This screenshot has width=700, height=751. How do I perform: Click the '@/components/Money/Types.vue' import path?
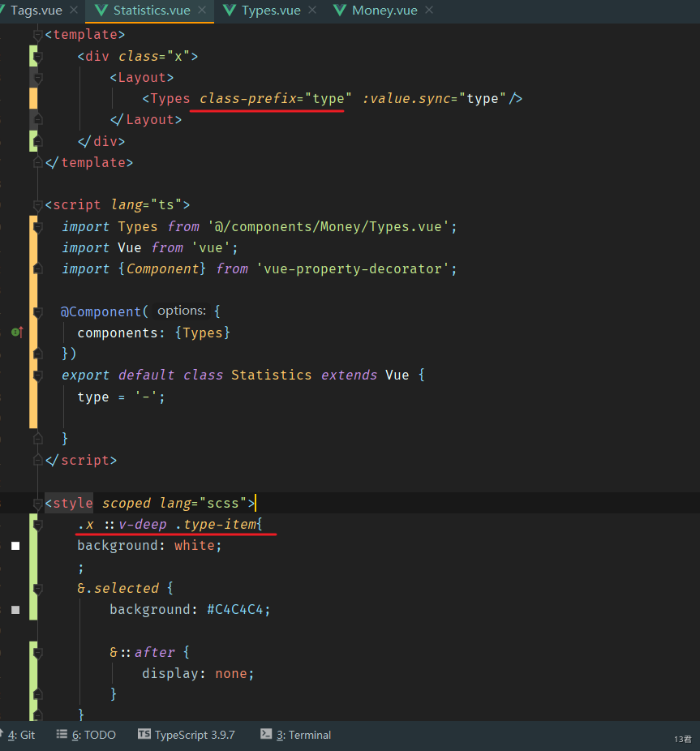[329, 226]
